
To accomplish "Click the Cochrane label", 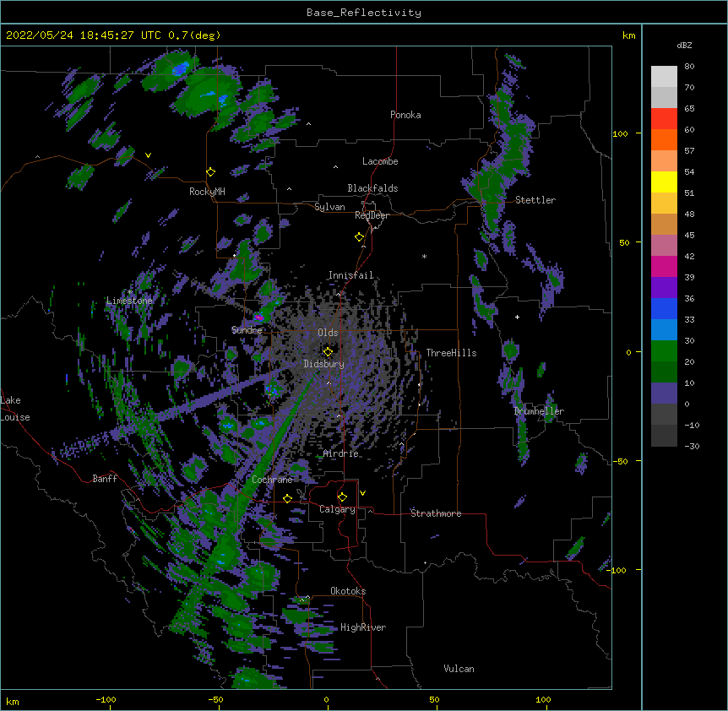I will click(272, 480).
